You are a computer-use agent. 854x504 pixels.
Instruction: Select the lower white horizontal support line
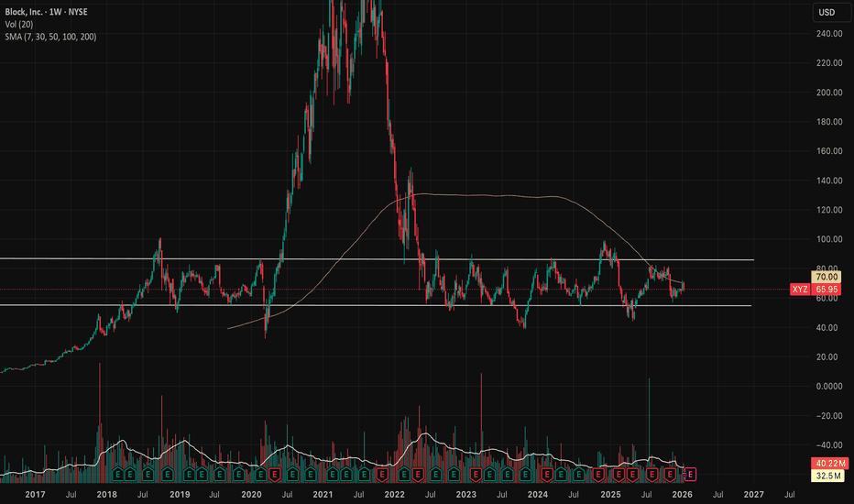coord(367,305)
